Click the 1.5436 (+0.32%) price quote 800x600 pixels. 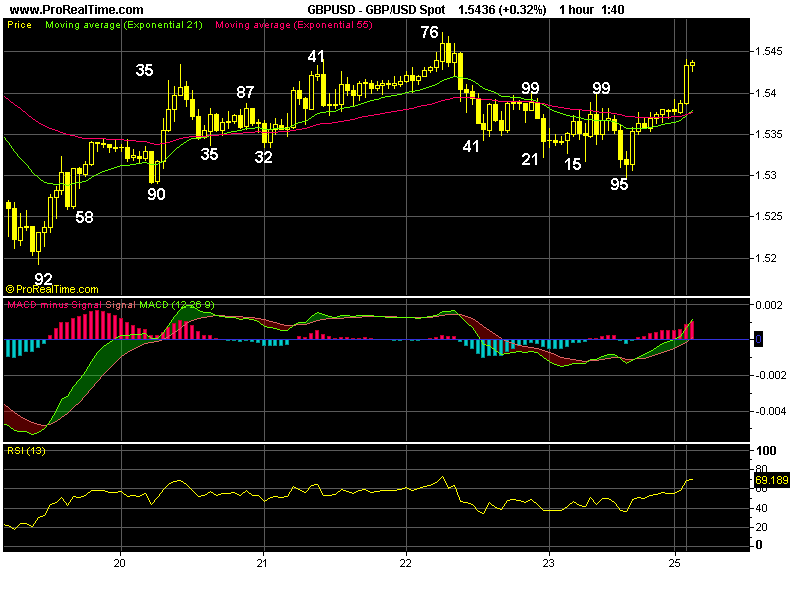point(502,10)
